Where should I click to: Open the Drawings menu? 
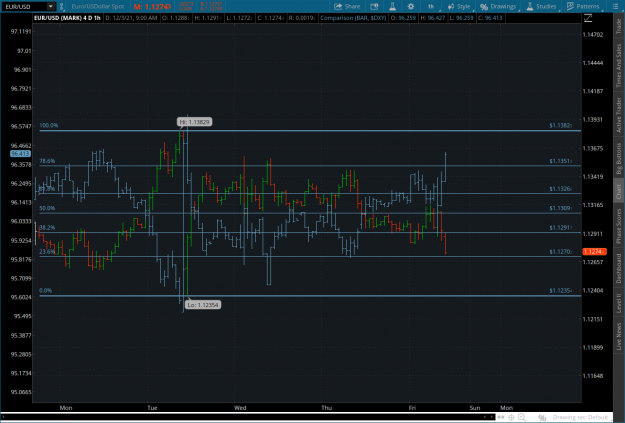point(498,6)
